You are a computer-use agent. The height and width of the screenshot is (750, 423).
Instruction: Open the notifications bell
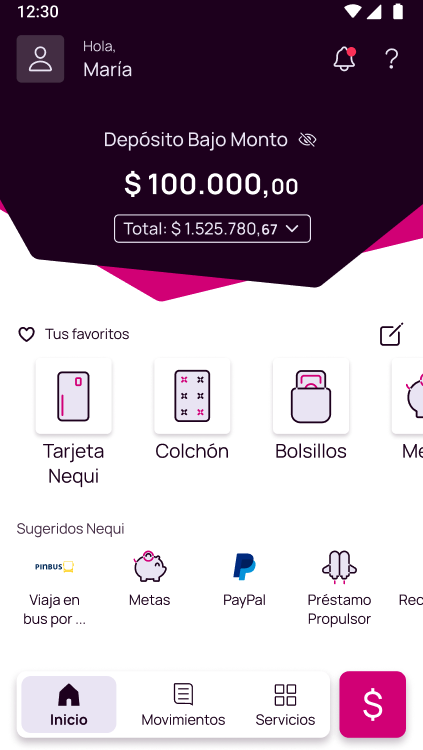[x=345, y=59]
